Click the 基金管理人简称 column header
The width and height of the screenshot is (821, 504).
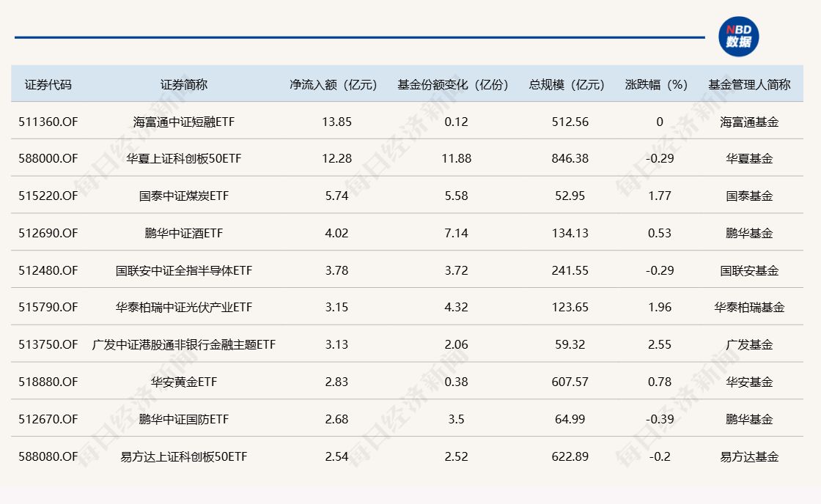[749, 84]
